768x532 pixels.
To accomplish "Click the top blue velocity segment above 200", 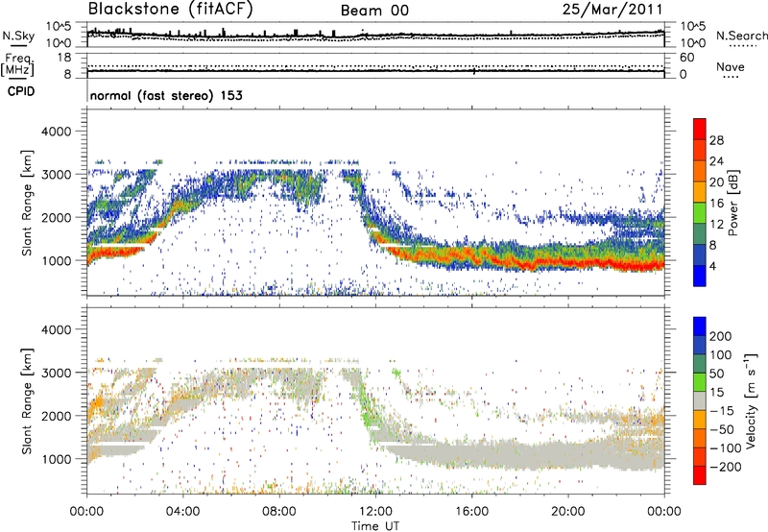I will pyautogui.click(x=700, y=326).
